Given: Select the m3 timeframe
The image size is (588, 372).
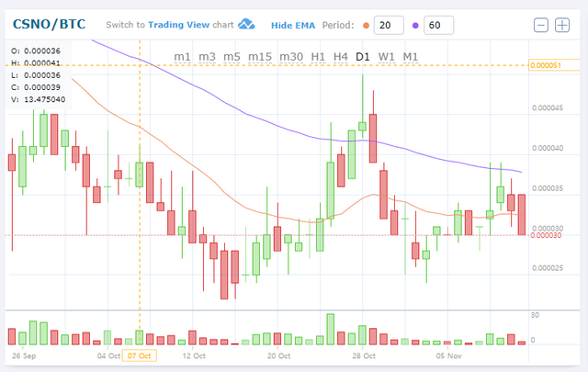Looking at the screenshot, I should (207, 57).
